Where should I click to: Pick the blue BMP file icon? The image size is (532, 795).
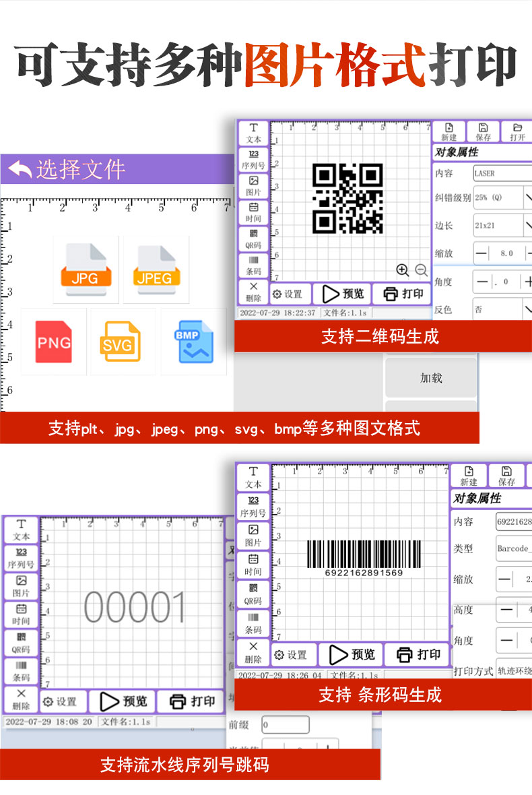coord(195,341)
